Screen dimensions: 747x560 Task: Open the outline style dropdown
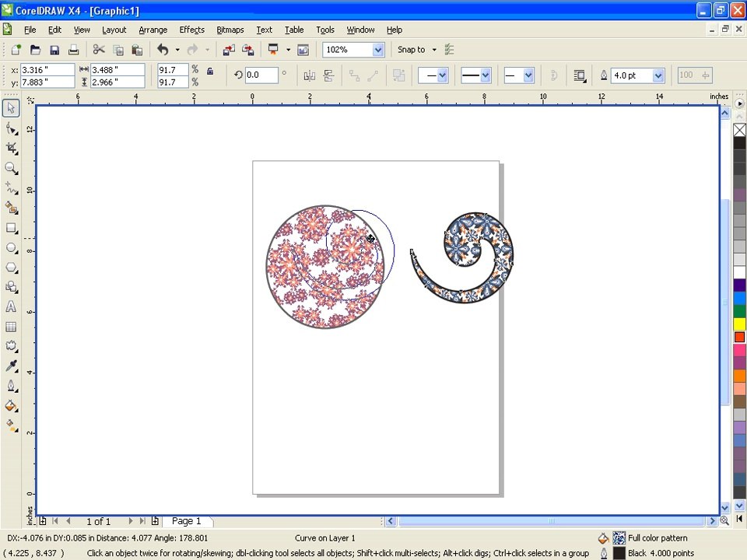tap(485, 75)
